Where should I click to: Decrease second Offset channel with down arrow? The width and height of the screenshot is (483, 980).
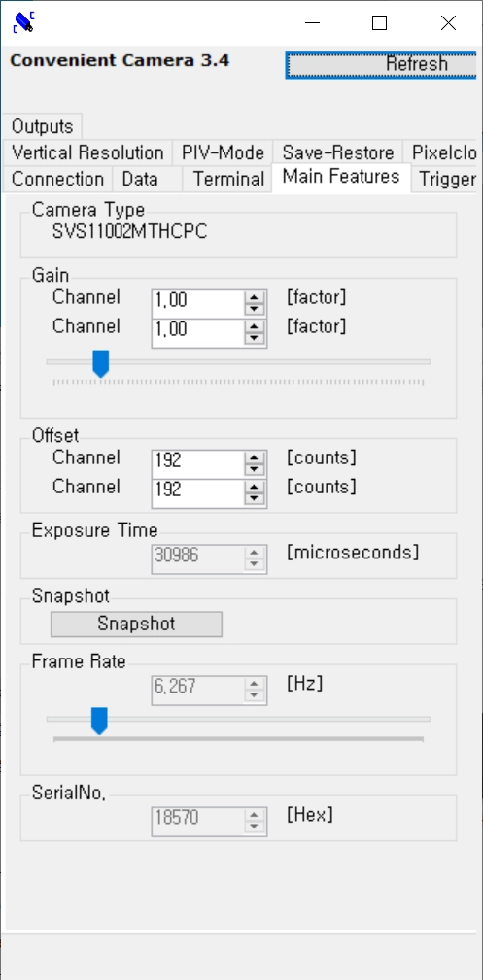(x=254, y=499)
